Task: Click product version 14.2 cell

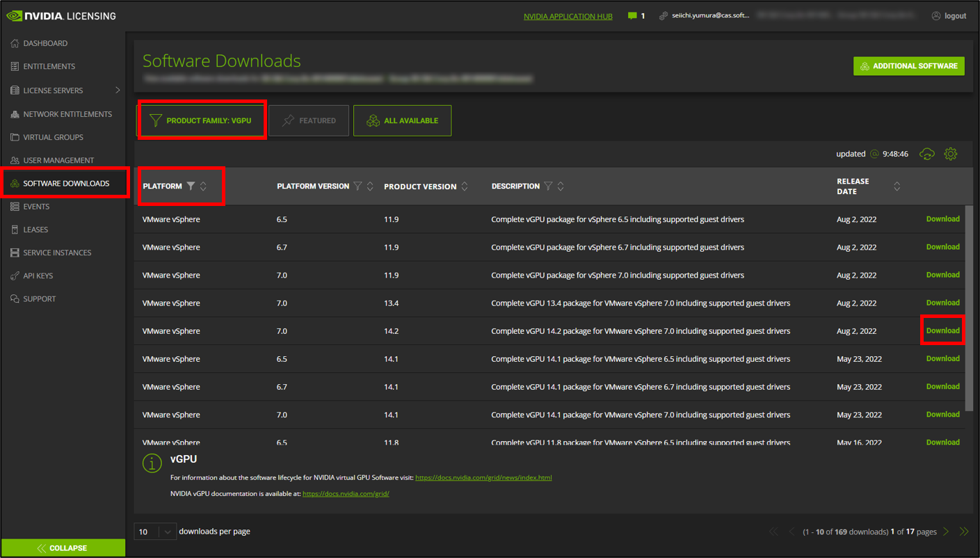Action: click(392, 331)
